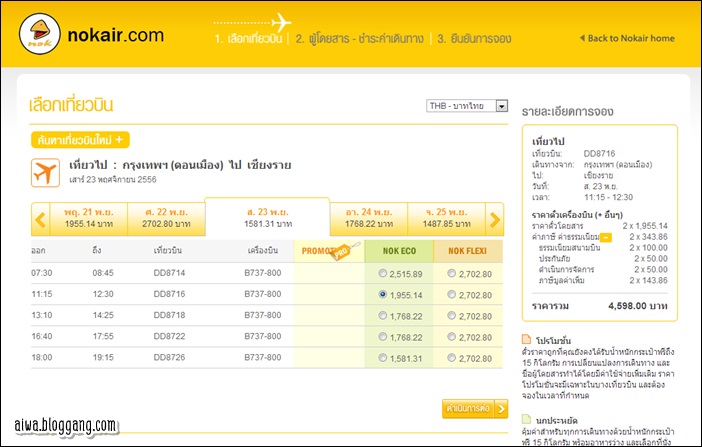Click Back to Nokair home link
Image resolution: width=702 pixels, height=447 pixels.
coord(627,38)
